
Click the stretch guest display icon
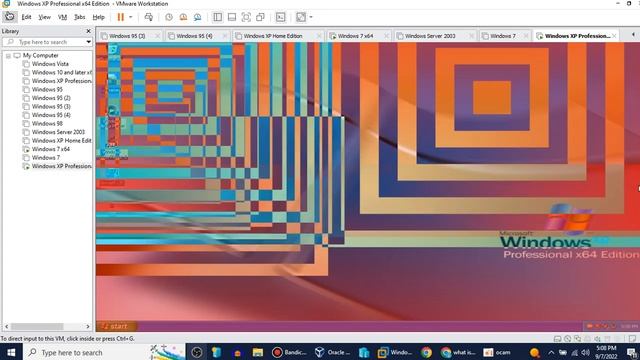[301, 17]
